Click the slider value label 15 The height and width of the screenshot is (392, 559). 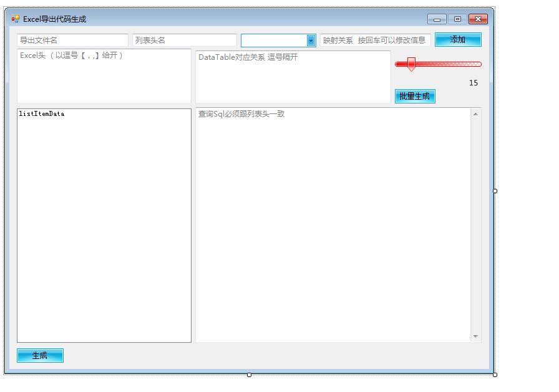(474, 83)
